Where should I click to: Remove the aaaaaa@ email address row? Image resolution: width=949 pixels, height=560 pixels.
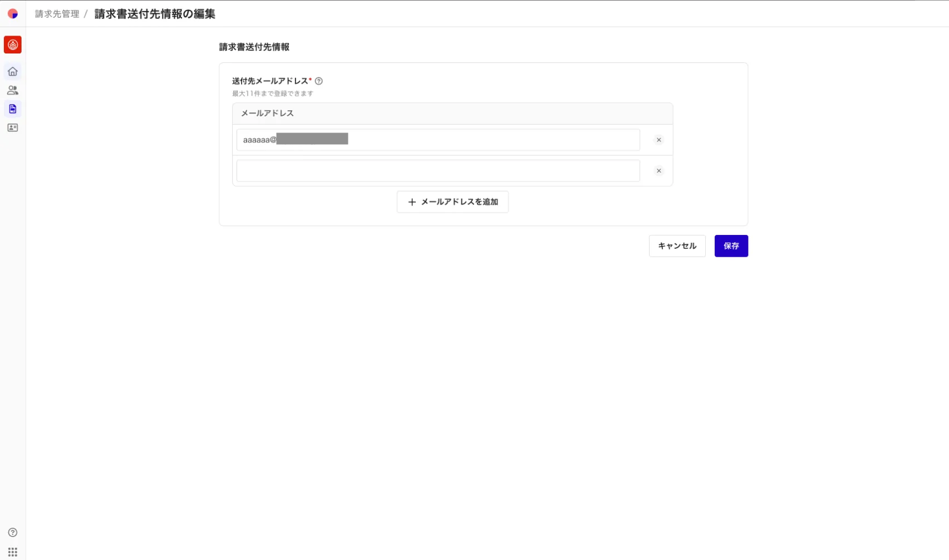658,140
